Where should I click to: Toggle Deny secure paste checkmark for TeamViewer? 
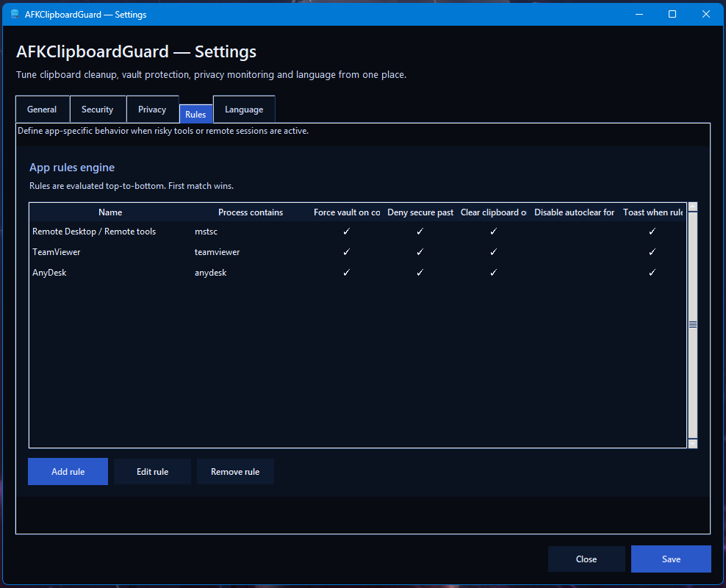(420, 252)
